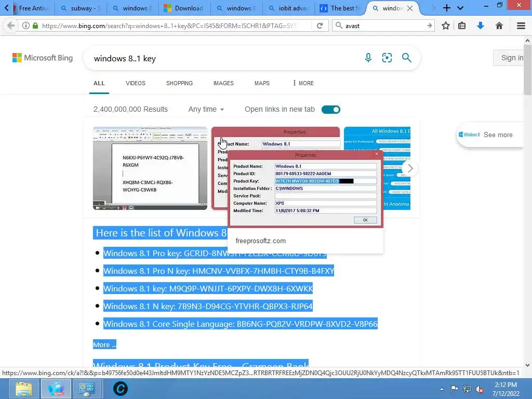
Task: Click the muted volume tray icon
Action: click(x=480, y=389)
